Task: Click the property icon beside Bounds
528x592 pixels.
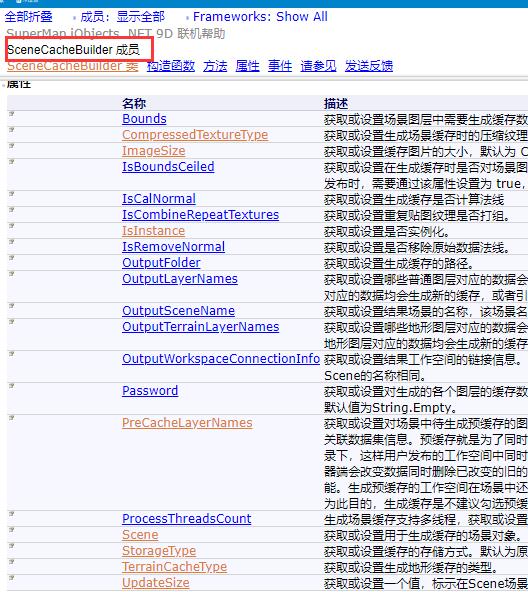Action: tap(11, 114)
